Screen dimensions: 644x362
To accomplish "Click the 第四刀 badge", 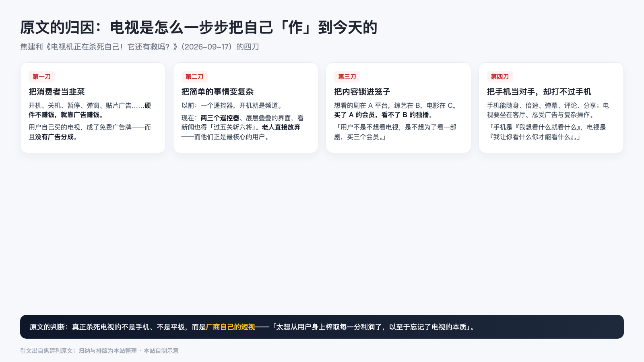I will point(500,76).
